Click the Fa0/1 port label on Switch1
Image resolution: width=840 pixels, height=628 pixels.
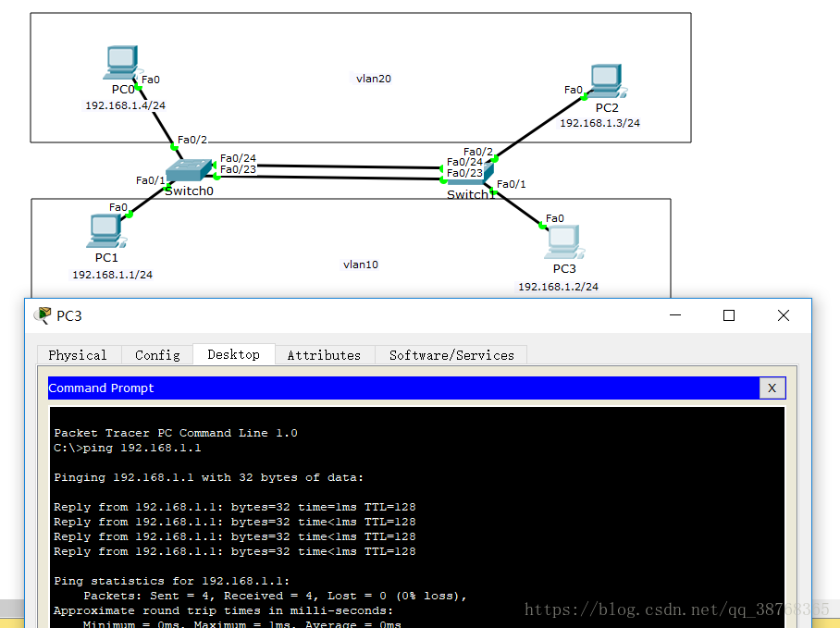[511, 184]
